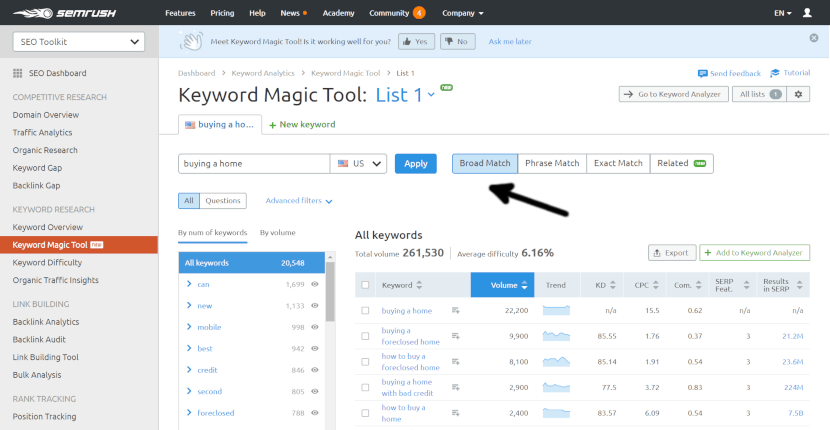Viewport: 830px width, 430px height.
Task: Expand the mobile keyword group
Action: pos(189,327)
